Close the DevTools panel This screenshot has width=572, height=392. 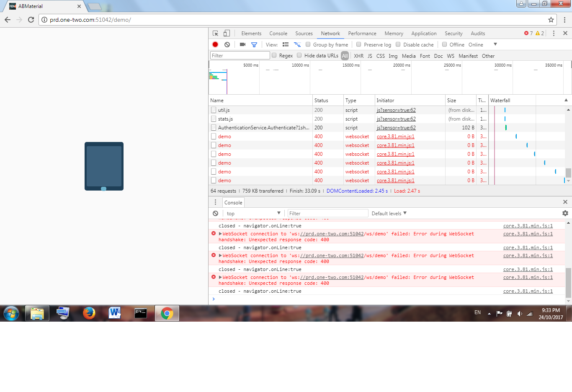point(565,33)
